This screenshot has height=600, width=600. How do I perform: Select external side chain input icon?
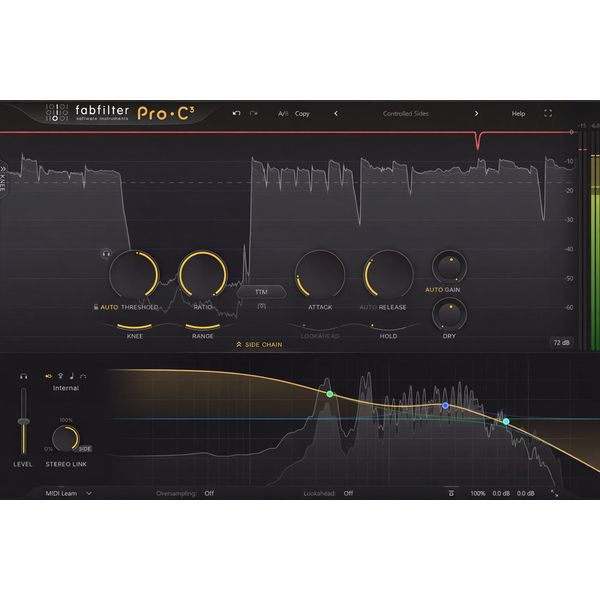(x=60, y=376)
